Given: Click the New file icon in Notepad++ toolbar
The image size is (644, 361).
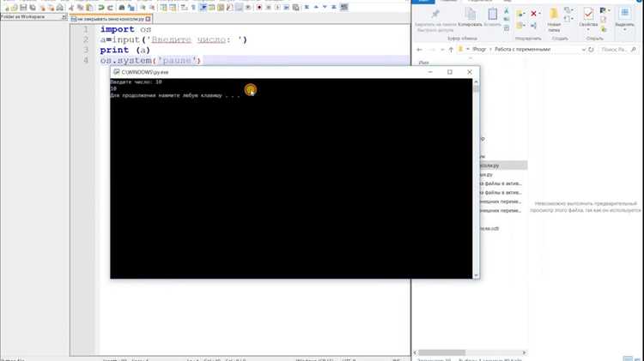Looking at the screenshot, I should tap(7, 8).
